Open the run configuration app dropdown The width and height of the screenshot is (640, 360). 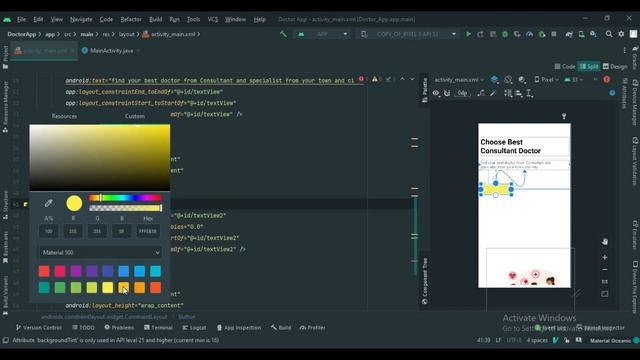coord(322,34)
